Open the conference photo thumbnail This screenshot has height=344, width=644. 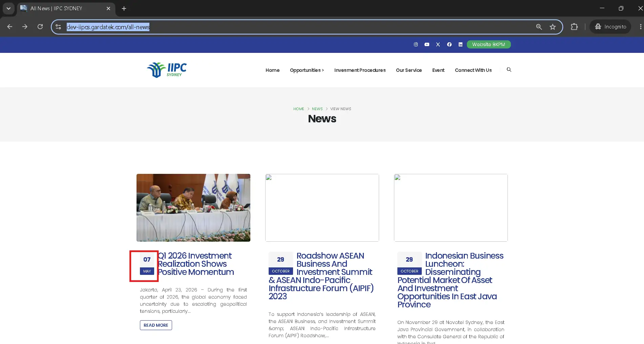[x=193, y=208]
